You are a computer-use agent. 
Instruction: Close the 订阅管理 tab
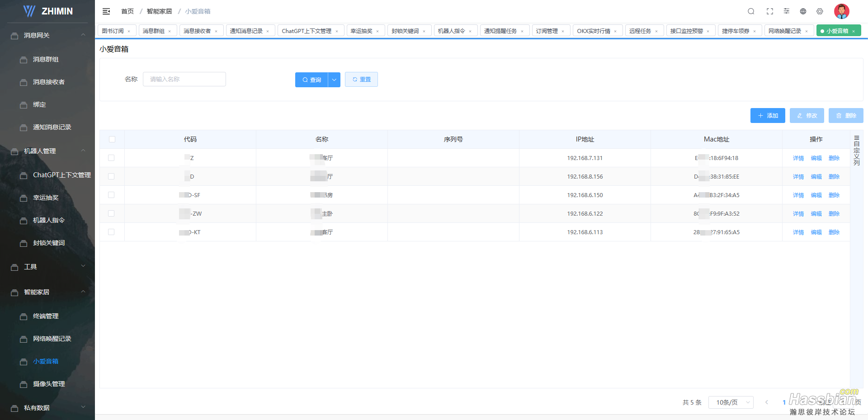tap(563, 31)
